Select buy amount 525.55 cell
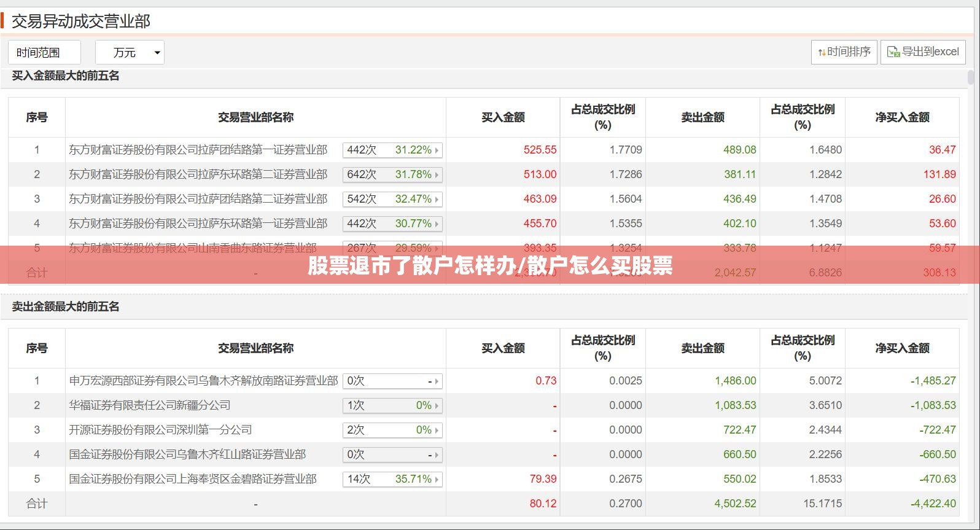The image size is (980, 530). click(540, 150)
